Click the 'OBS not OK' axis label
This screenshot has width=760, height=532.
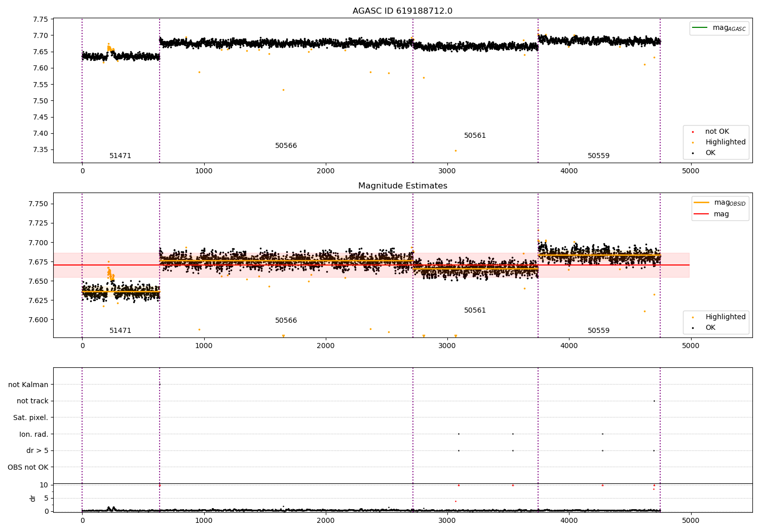click(28, 467)
